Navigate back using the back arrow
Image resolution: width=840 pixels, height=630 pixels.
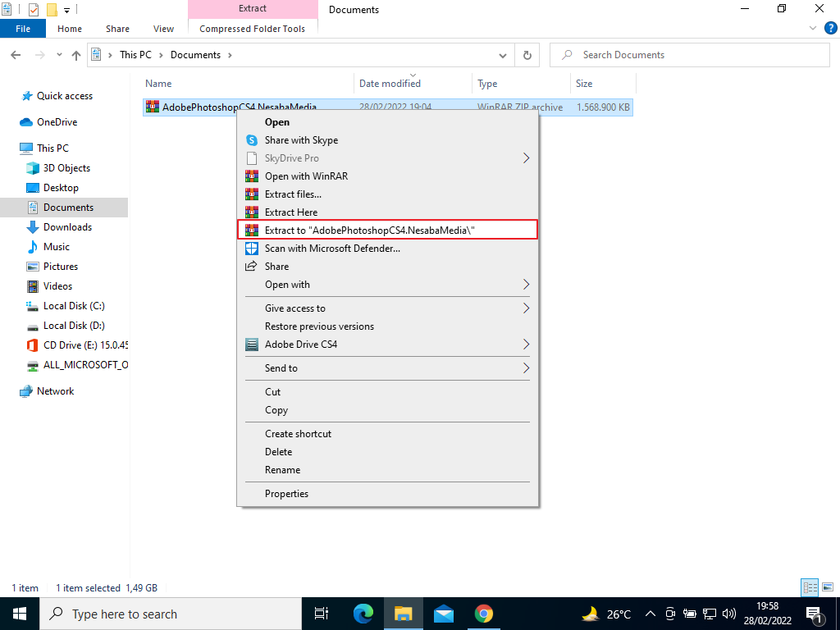pos(15,54)
